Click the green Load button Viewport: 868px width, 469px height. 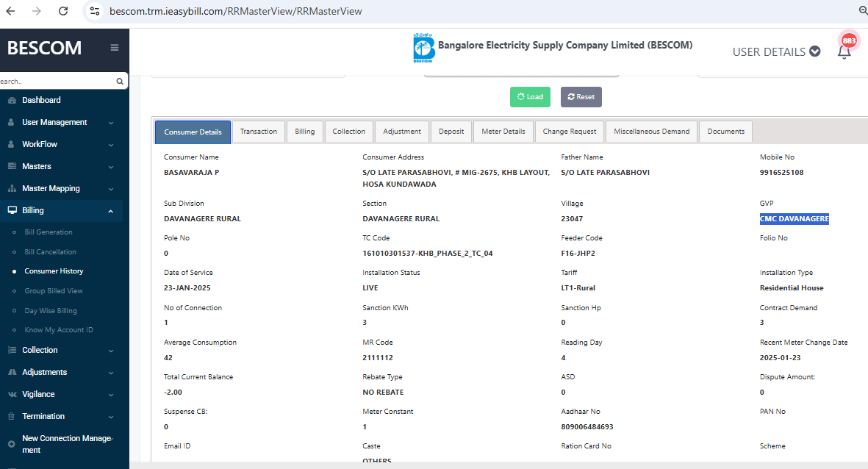530,97
